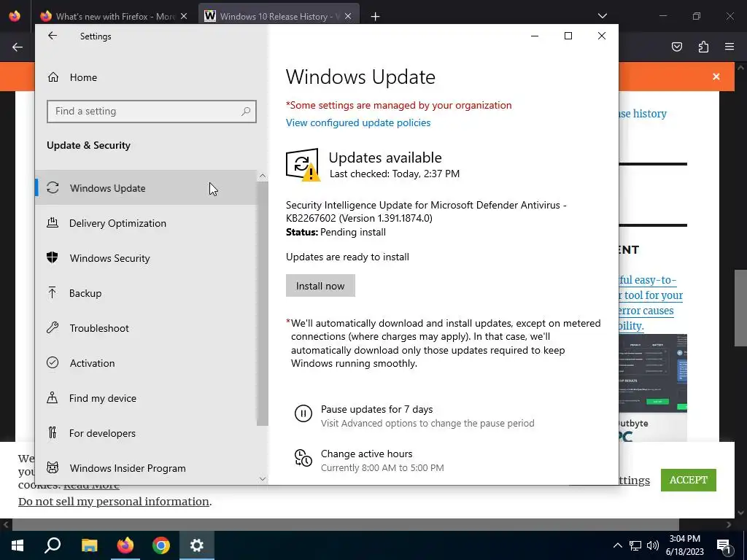Click the change active hours clock icon
747x560 pixels.
303,458
